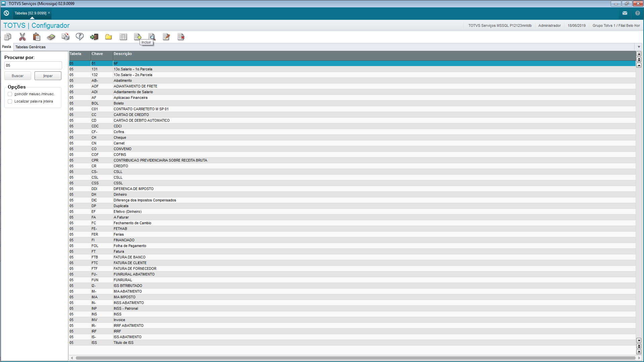644x362 pixels.
Task: Select the Pasta tab
Action: 7,47
